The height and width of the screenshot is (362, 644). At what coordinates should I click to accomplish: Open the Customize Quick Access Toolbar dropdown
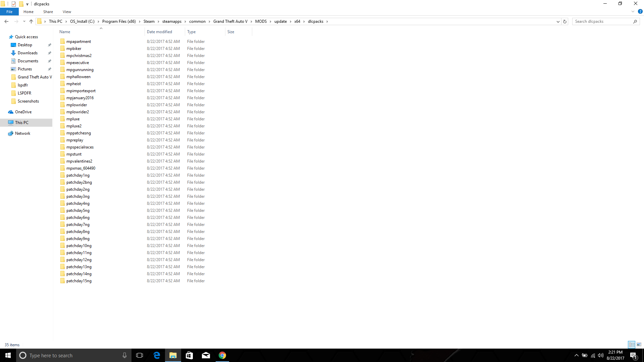click(x=27, y=4)
